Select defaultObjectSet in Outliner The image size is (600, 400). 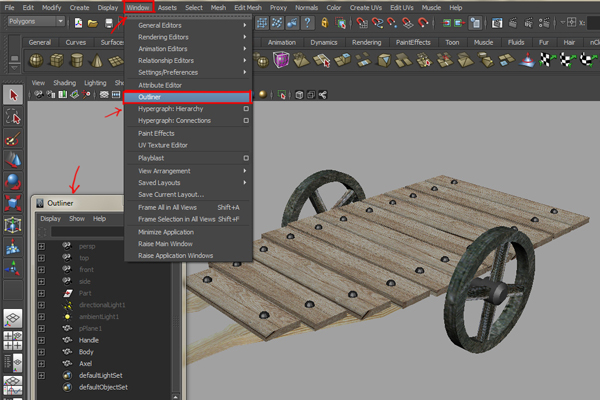103,387
